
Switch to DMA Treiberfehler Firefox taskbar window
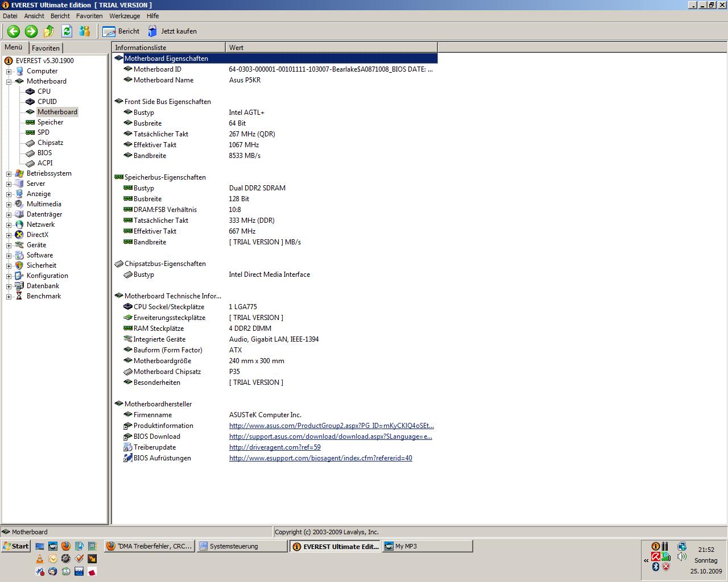pos(150,546)
